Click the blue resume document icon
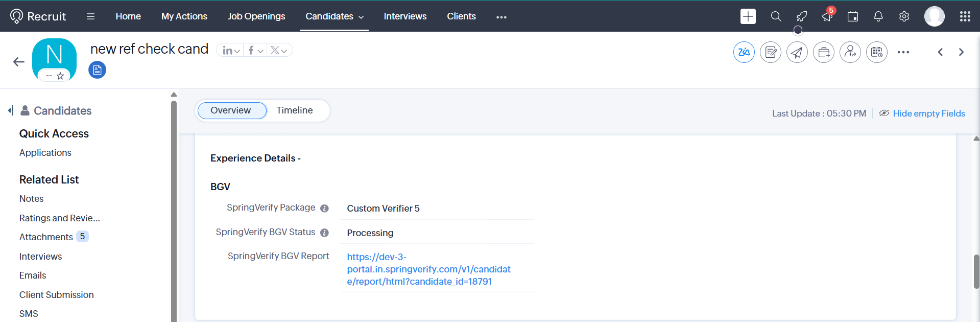Screen dimensions: 980x322 (97, 70)
